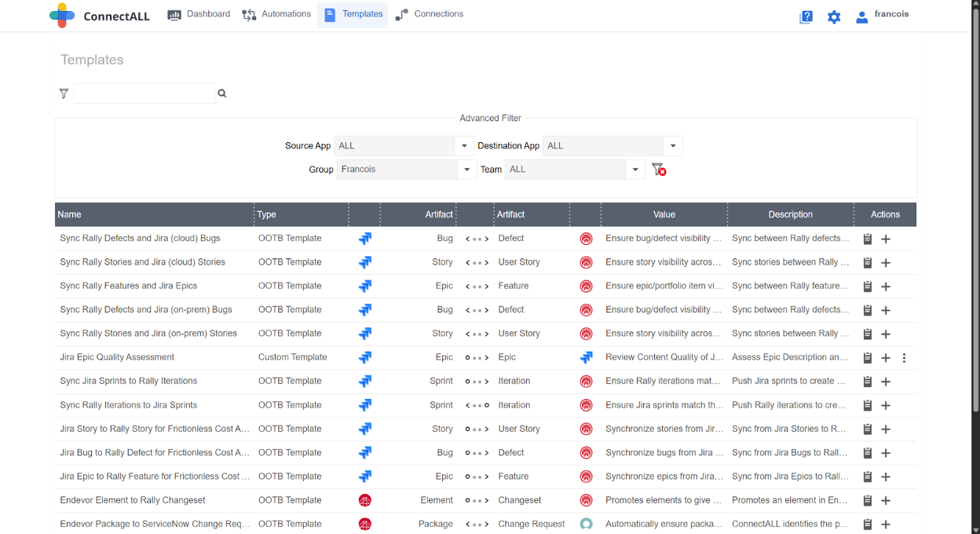The width and height of the screenshot is (980, 534).
Task: Click plus icon for Sync Rally Features row
Action: point(886,287)
